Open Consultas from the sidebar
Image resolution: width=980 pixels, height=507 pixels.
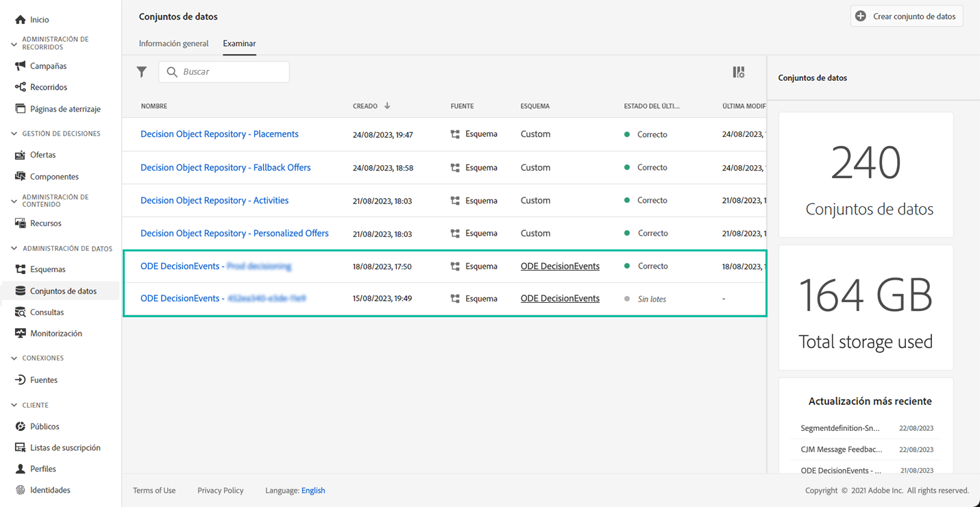coord(47,312)
